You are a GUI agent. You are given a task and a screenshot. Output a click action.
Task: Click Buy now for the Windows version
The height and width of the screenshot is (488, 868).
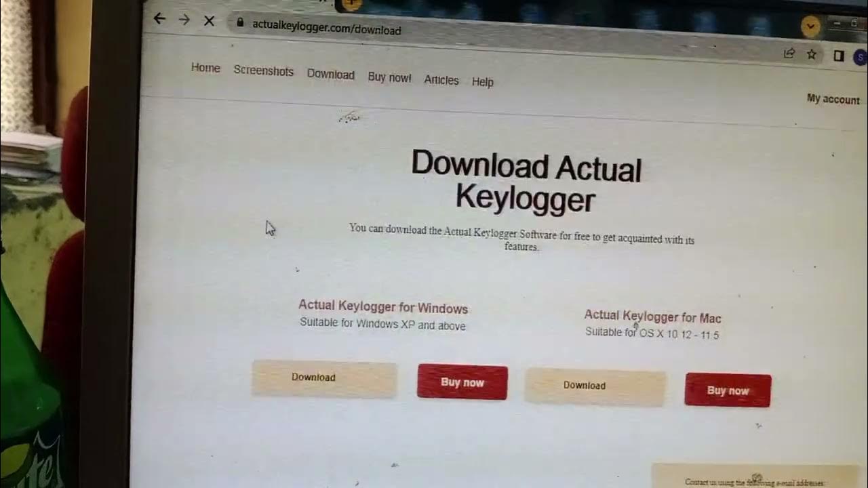[x=462, y=382]
